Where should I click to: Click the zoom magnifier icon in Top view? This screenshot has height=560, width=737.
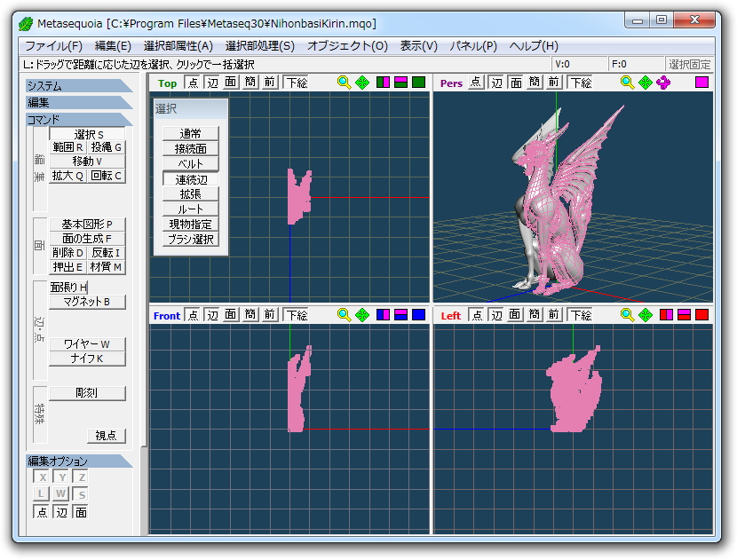[344, 83]
